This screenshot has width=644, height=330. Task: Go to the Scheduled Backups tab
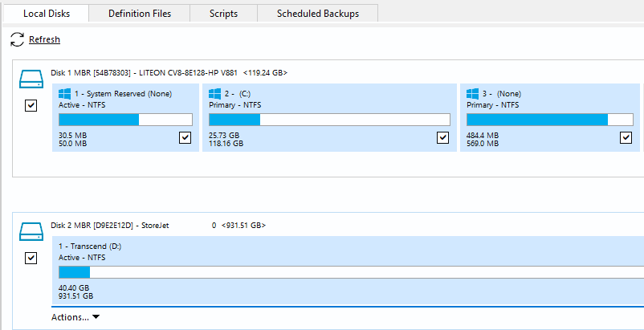pyautogui.click(x=317, y=14)
